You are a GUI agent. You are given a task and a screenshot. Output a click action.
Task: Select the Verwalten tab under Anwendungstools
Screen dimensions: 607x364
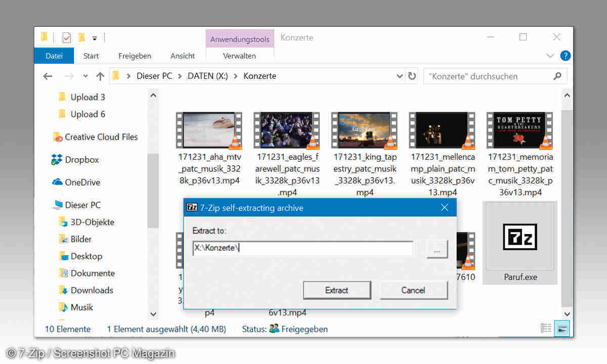(239, 56)
